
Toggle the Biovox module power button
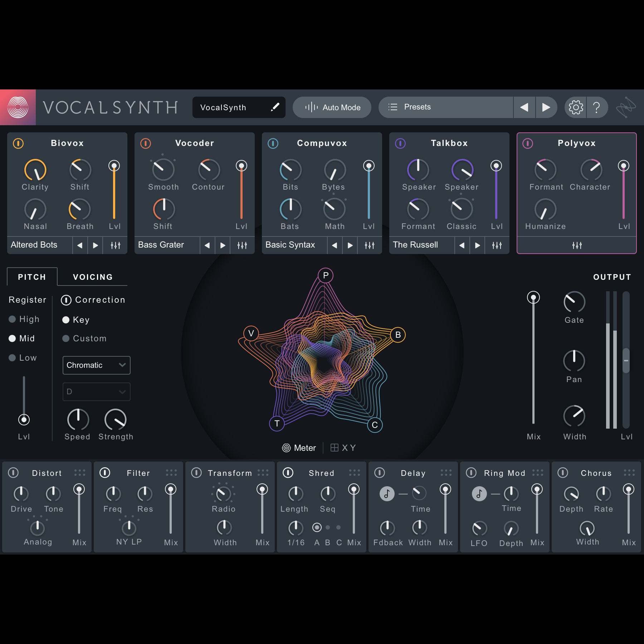point(18,143)
